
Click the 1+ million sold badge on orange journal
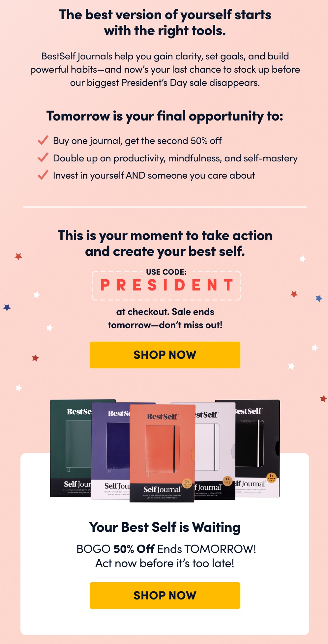[x=187, y=484]
